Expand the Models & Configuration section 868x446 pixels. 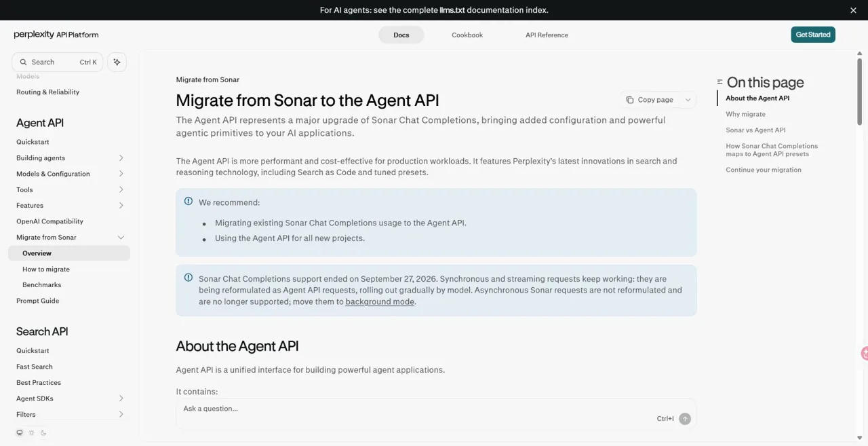click(x=121, y=174)
